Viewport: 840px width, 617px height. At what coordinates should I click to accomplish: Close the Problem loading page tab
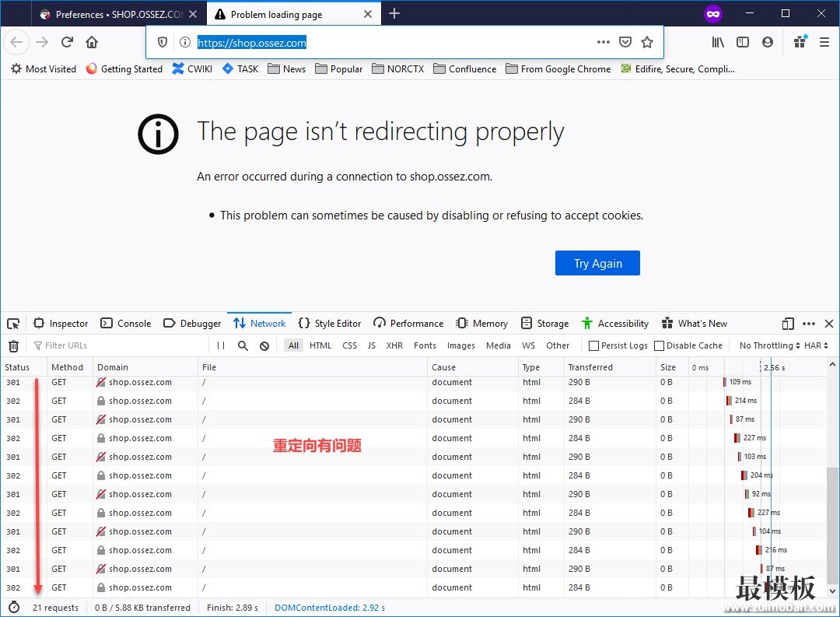coord(368,14)
